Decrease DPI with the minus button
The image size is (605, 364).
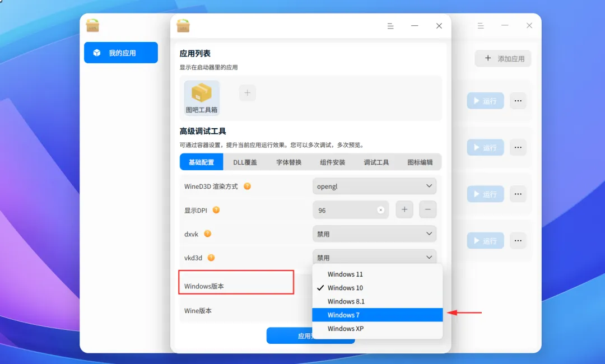click(x=428, y=209)
